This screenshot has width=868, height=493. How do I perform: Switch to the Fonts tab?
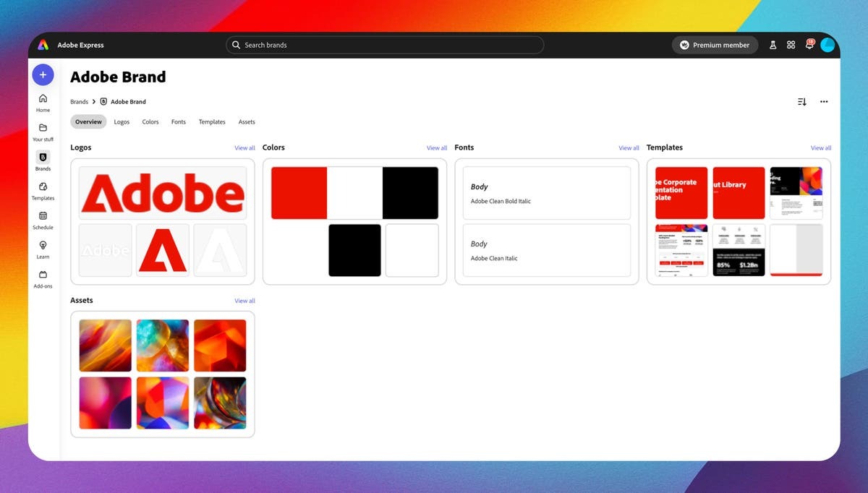(x=178, y=121)
